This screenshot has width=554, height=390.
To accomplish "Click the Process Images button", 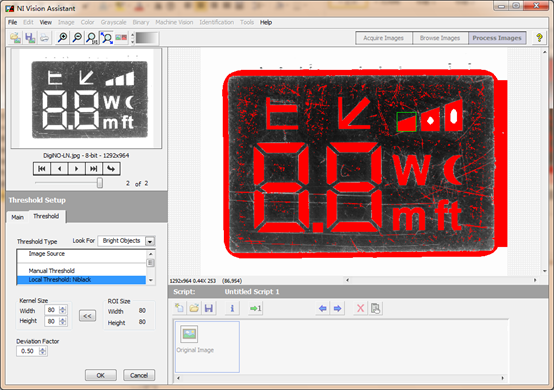I will click(x=497, y=38).
